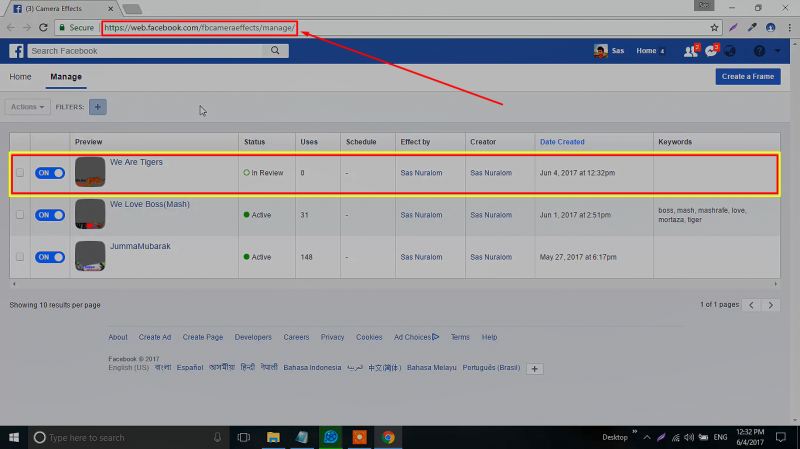Open the Action Center notifications
Viewport: 800px width, 449px height.
tap(781, 437)
